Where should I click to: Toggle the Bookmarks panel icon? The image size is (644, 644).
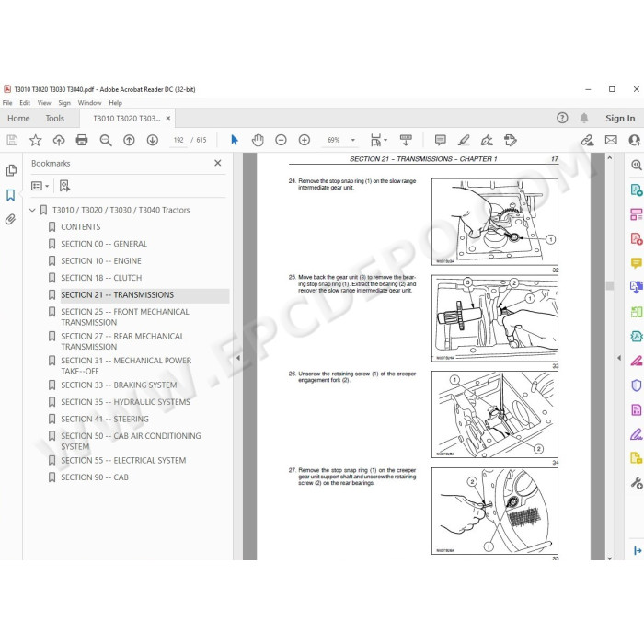click(11, 195)
